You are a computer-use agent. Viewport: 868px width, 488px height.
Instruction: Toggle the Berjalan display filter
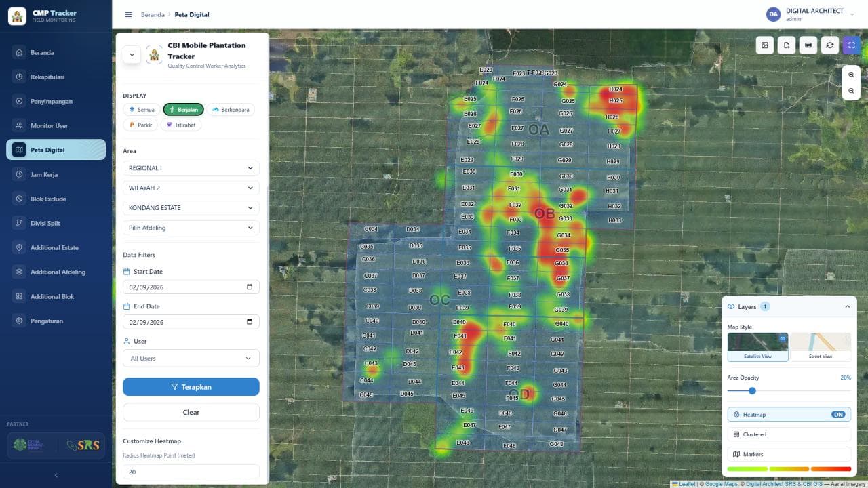click(x=183, y=109)
